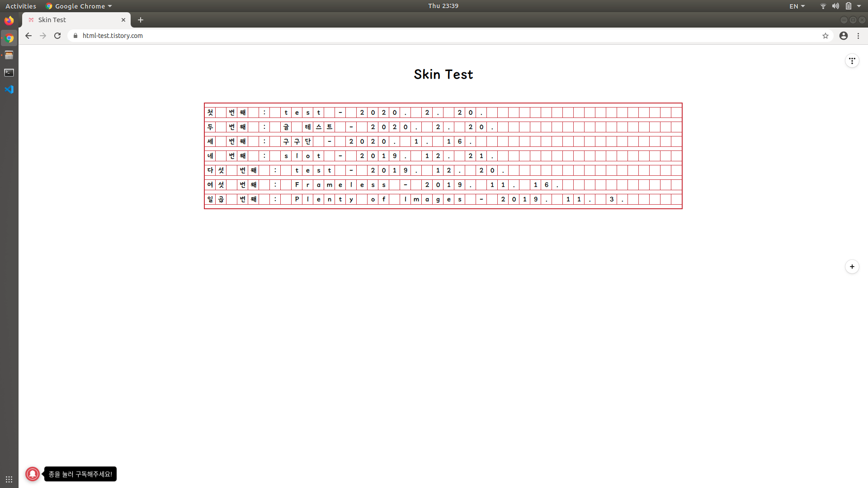Open Chrome three-dot menu
868x488 pixels.
click(x=859, y=36)
